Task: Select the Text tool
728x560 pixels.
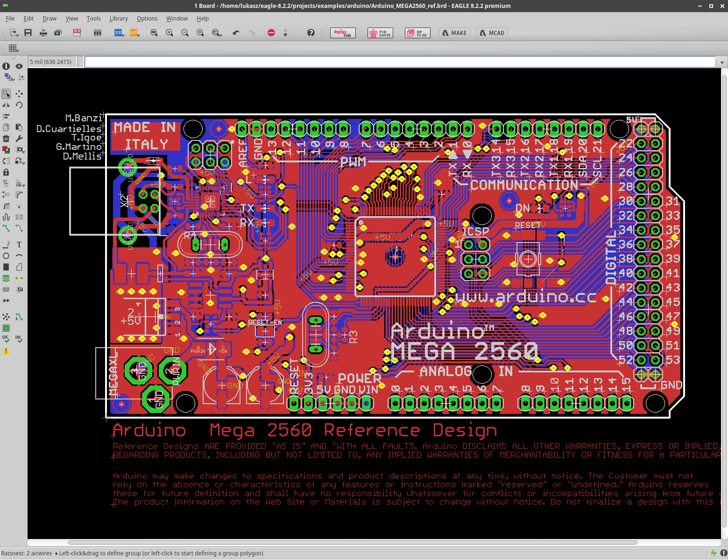Action: click(19, 245)
